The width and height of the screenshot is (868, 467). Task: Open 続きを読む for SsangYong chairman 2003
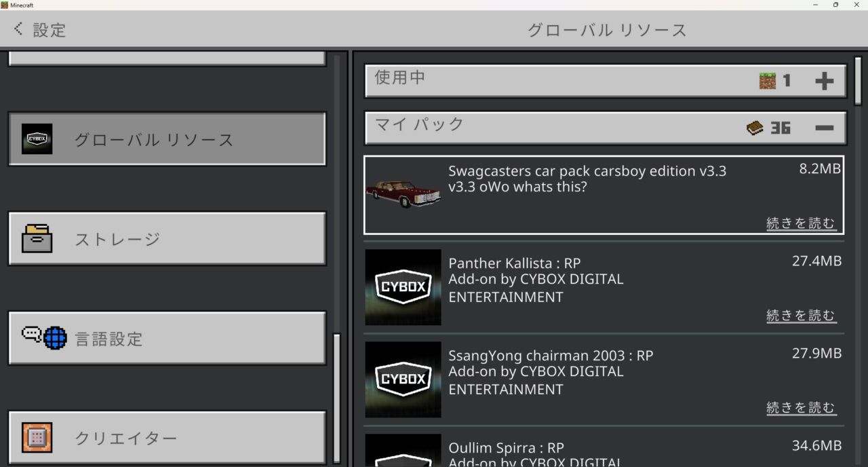tap(802, 407)
